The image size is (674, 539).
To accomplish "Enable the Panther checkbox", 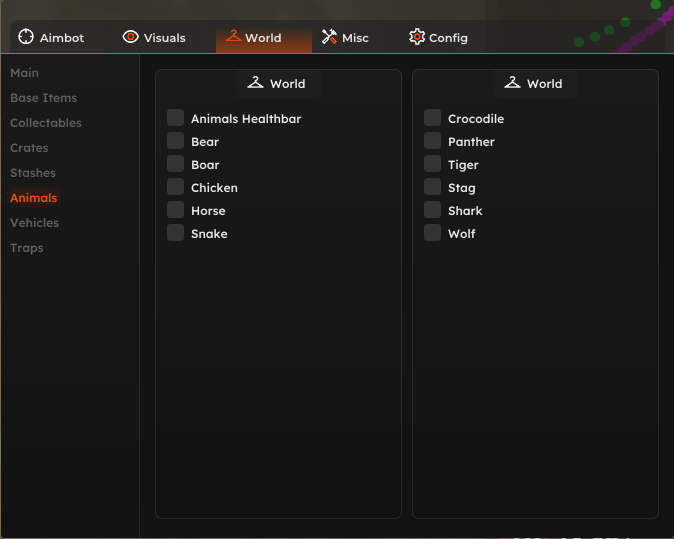I will (x=432, y=141).
